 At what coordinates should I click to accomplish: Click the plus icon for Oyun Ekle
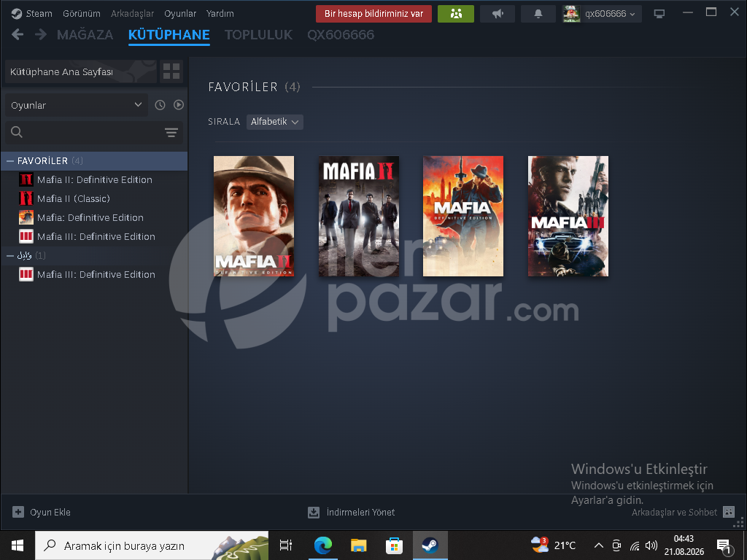point(18,512)
